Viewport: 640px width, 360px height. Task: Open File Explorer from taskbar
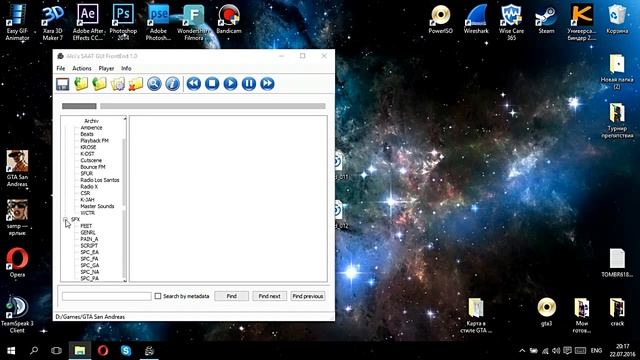[x=80, y=351]
